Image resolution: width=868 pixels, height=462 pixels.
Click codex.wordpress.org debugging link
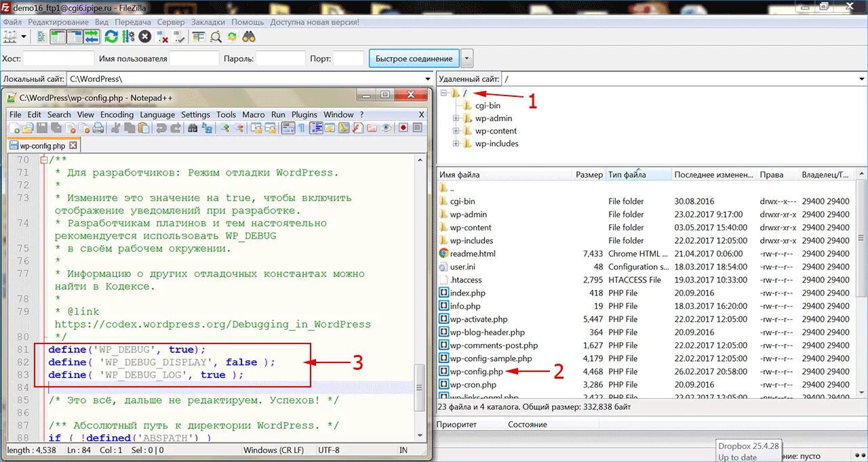212,324
